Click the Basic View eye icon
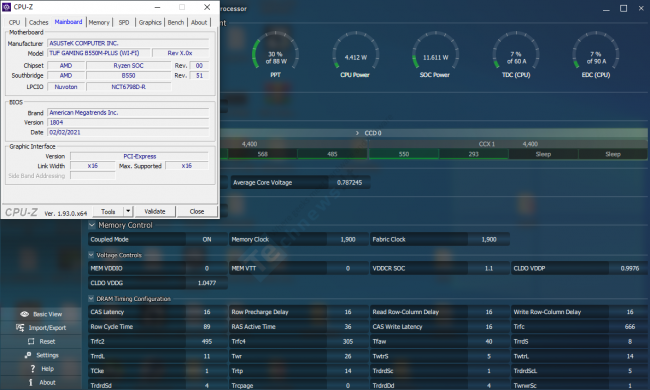This screenshot has height=390, width=650. point(24,314)
